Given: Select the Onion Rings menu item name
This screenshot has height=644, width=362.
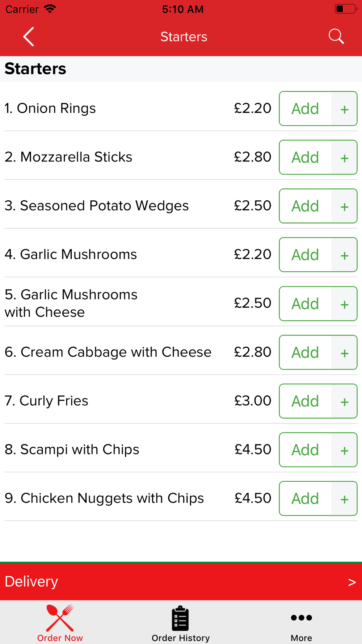Looking at the screenshot, I should [x=50, y=108].
